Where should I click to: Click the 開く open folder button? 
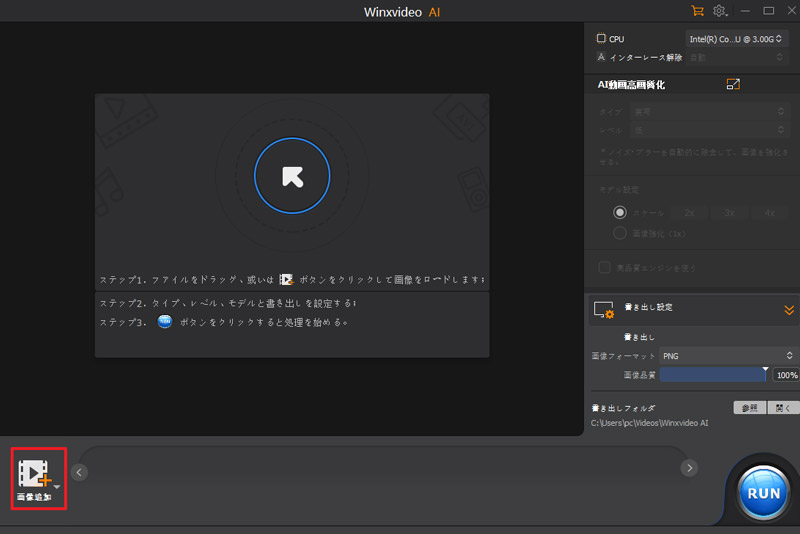(783, 408)
